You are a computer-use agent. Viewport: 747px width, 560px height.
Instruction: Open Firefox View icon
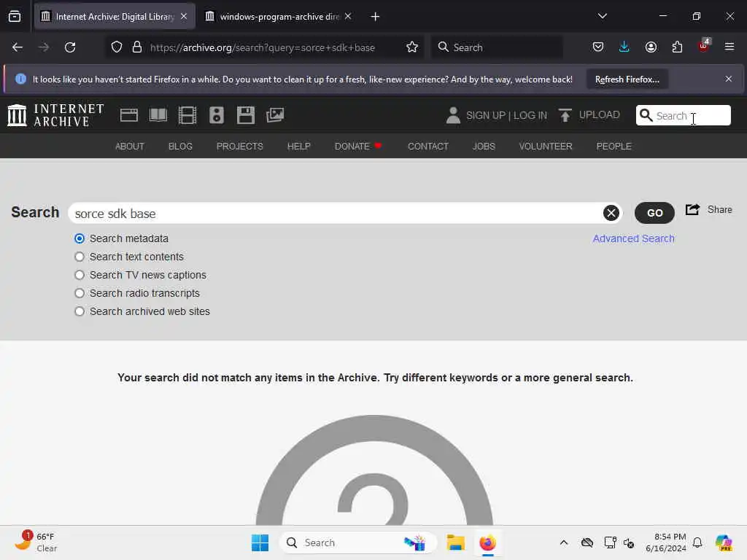pyautogui.click(x=15, y=17)
